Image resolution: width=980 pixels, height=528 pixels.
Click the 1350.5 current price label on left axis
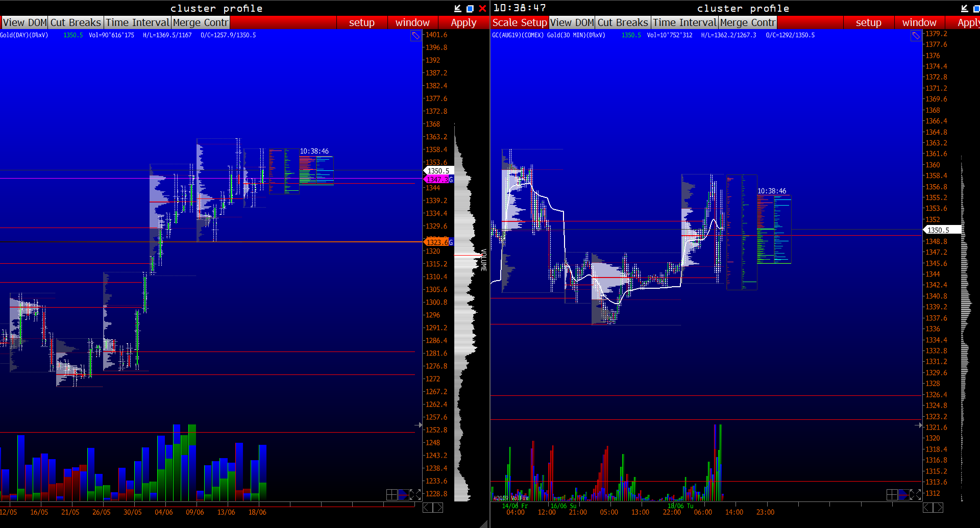(438, 171)
